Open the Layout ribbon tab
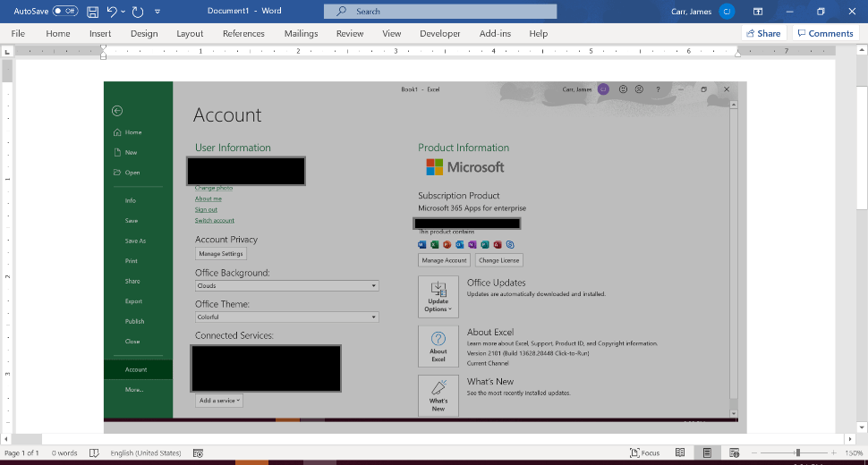The width and height of the screenshot is (868, 465). point(190,33)
